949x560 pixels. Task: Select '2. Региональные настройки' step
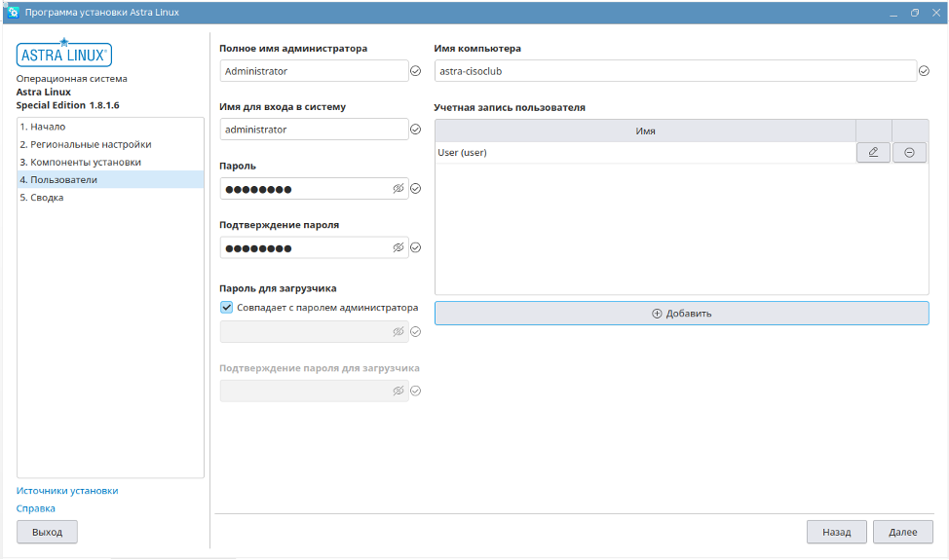pyautogui.click(x=85, y=144)
